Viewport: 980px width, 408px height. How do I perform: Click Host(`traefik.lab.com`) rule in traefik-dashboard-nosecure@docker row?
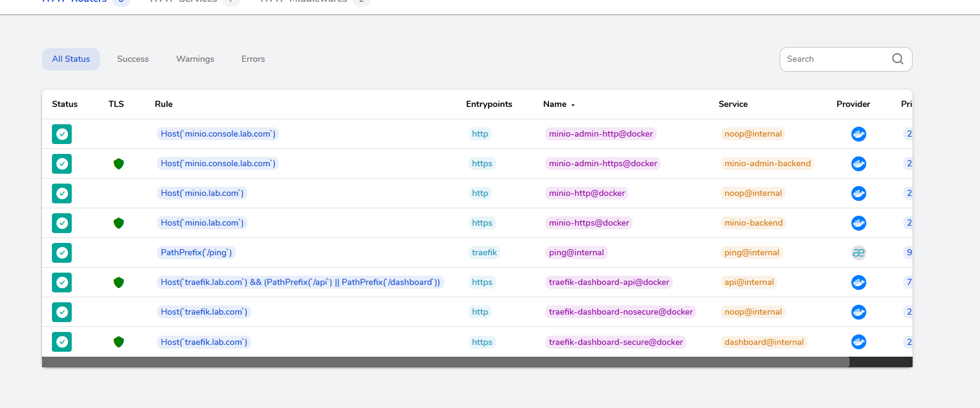[x=204, y=312]
